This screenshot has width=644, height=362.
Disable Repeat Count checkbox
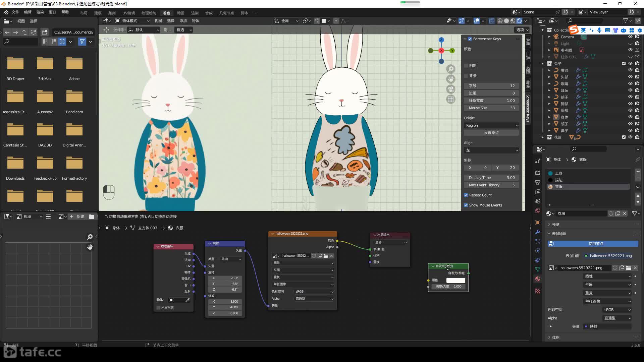(x=466, y=195)
